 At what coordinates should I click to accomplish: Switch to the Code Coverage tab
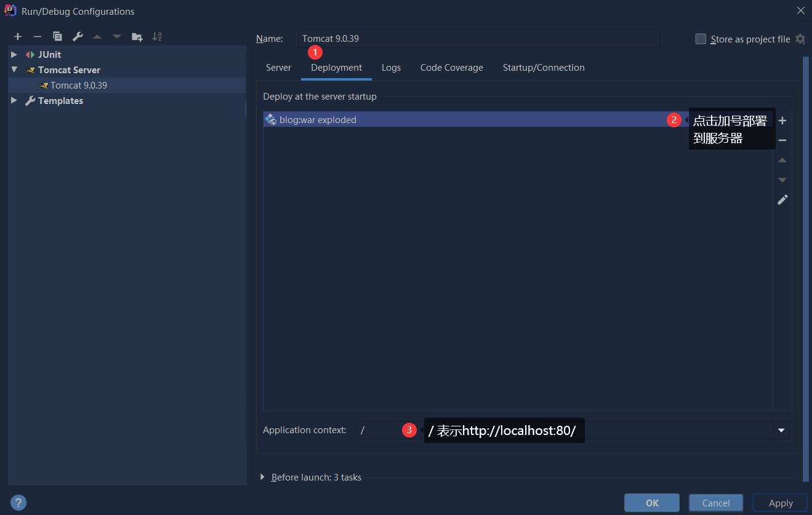pos(452,68)
